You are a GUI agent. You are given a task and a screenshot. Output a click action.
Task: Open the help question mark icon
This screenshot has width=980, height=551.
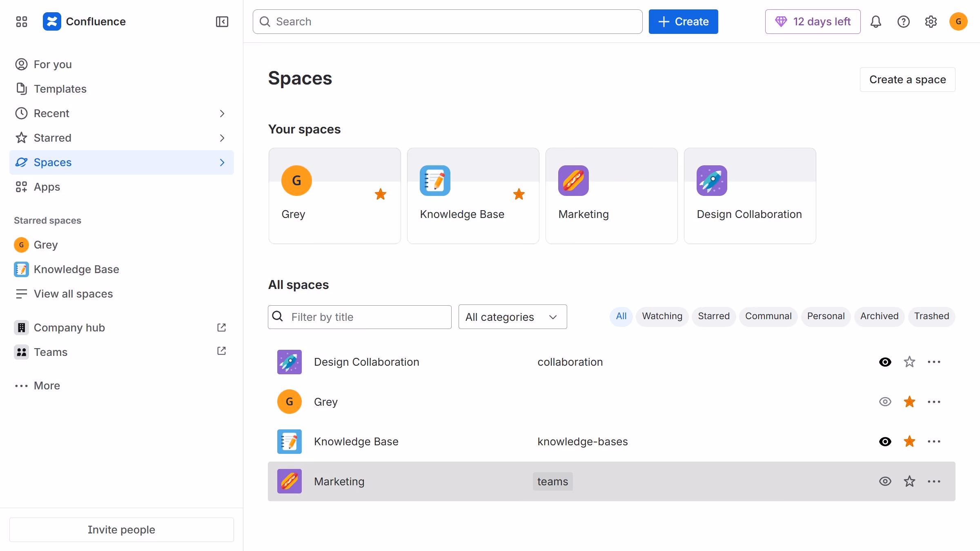[x=903, y=22]
